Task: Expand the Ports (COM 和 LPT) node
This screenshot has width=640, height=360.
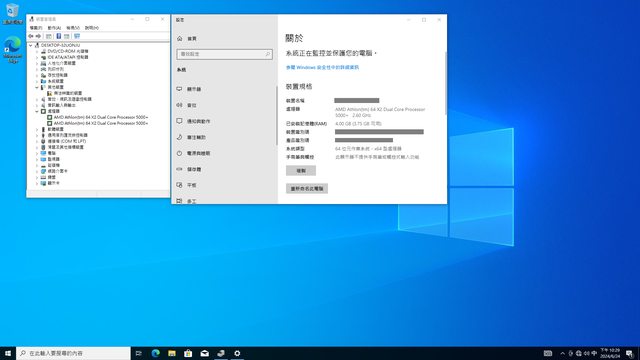Action: point(37,141)
